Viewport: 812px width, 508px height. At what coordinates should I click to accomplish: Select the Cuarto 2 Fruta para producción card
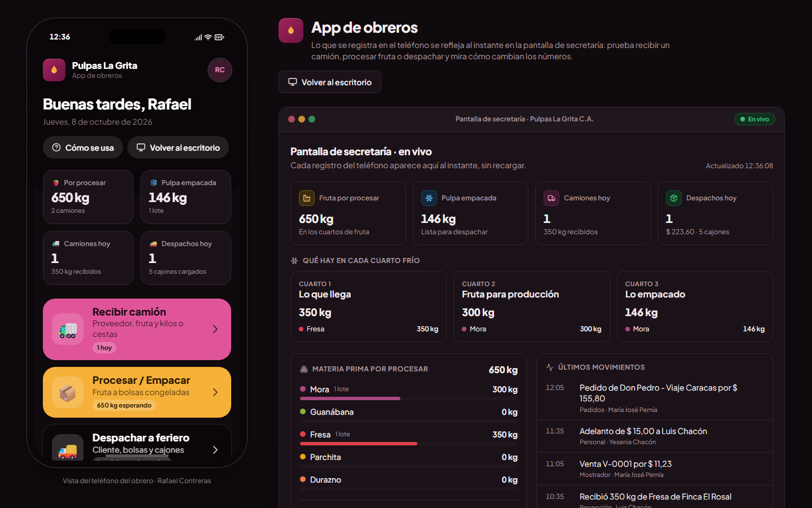[532, 306]
